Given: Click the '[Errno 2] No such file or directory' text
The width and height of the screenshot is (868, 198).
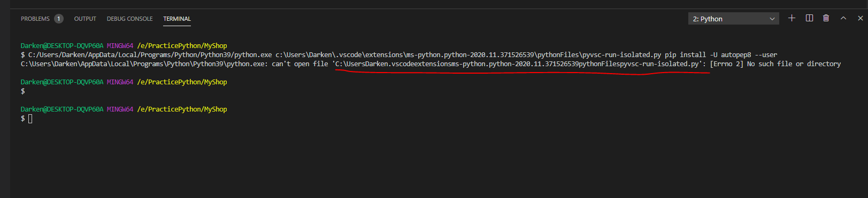Looking at the screenshot, I should [x=775, y=64].
